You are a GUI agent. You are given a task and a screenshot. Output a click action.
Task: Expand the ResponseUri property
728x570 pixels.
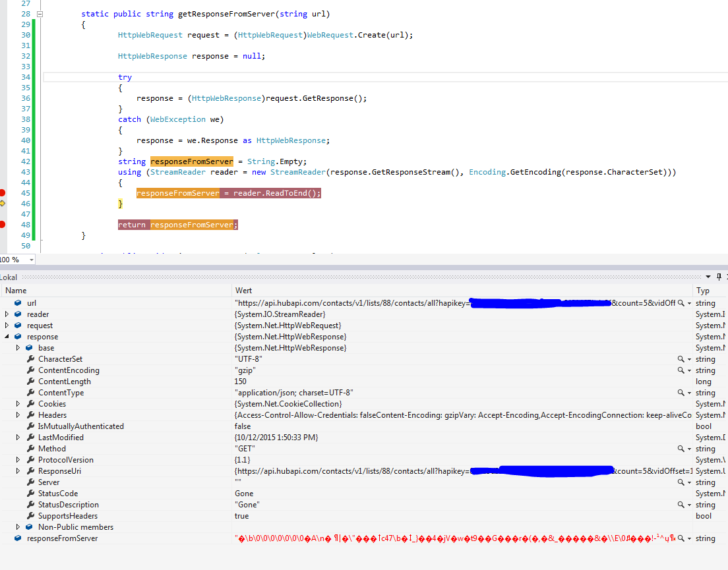(18, 470)
